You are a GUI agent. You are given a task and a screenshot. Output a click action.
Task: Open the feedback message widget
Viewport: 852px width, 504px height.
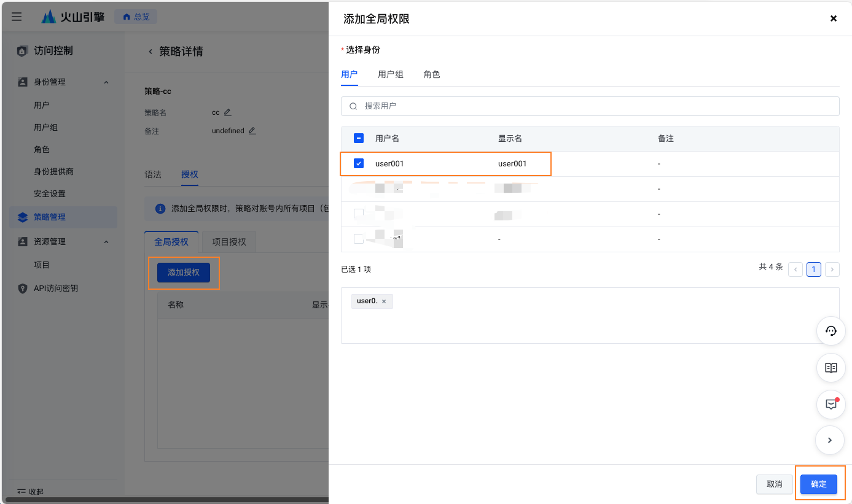click(831, 405)
